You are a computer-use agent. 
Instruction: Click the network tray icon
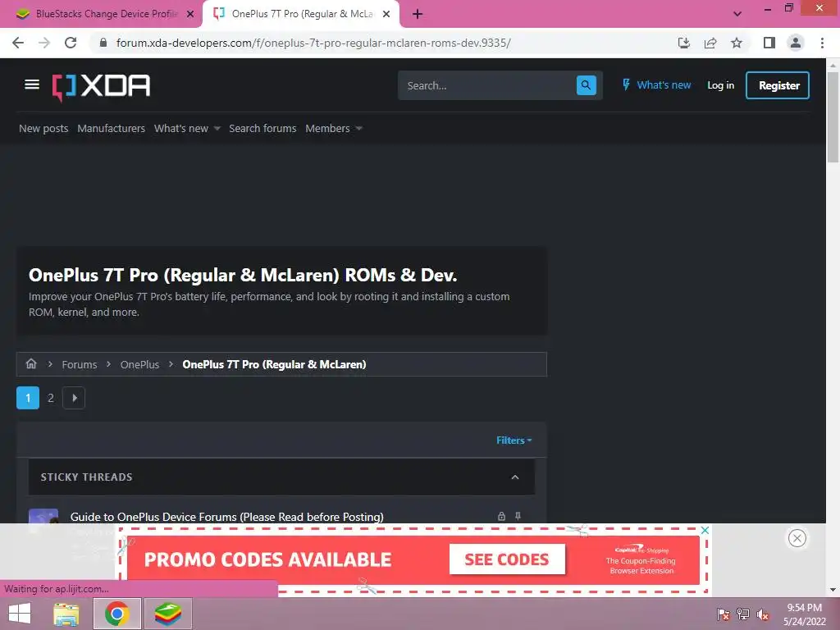tap(743, 614)
